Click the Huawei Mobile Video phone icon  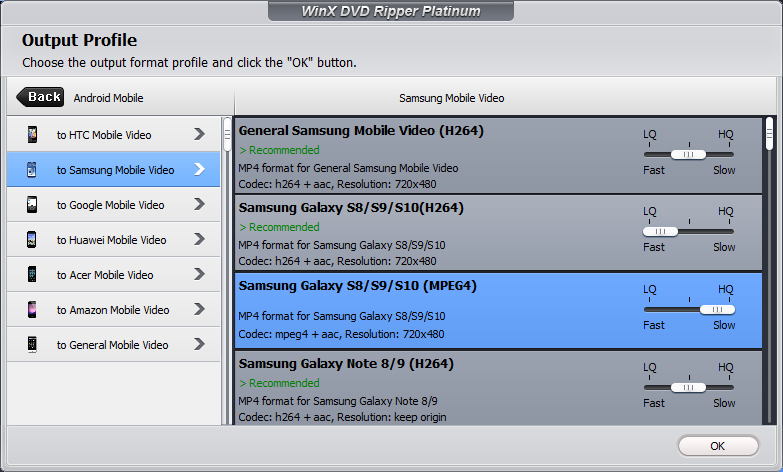click(x=32, y=239)
